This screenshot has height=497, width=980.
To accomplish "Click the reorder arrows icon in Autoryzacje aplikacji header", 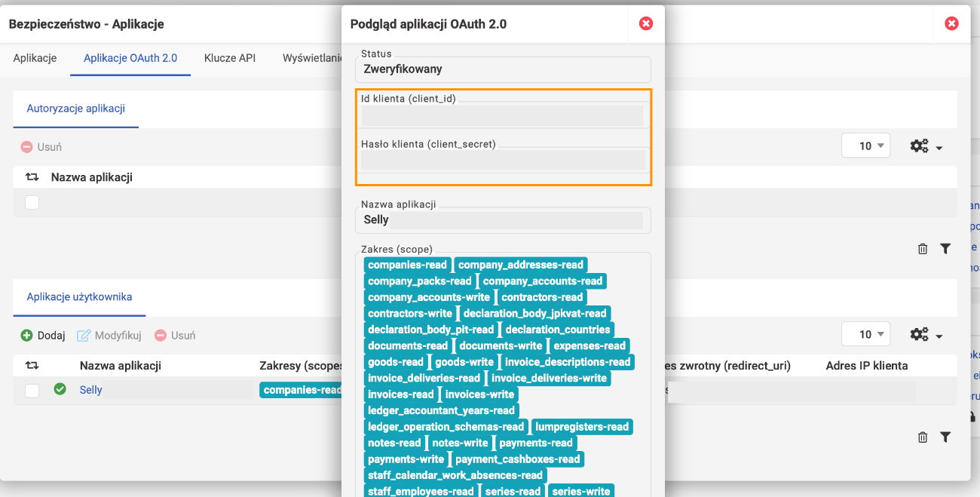I will pyautogui.click(x=32, y=177).
